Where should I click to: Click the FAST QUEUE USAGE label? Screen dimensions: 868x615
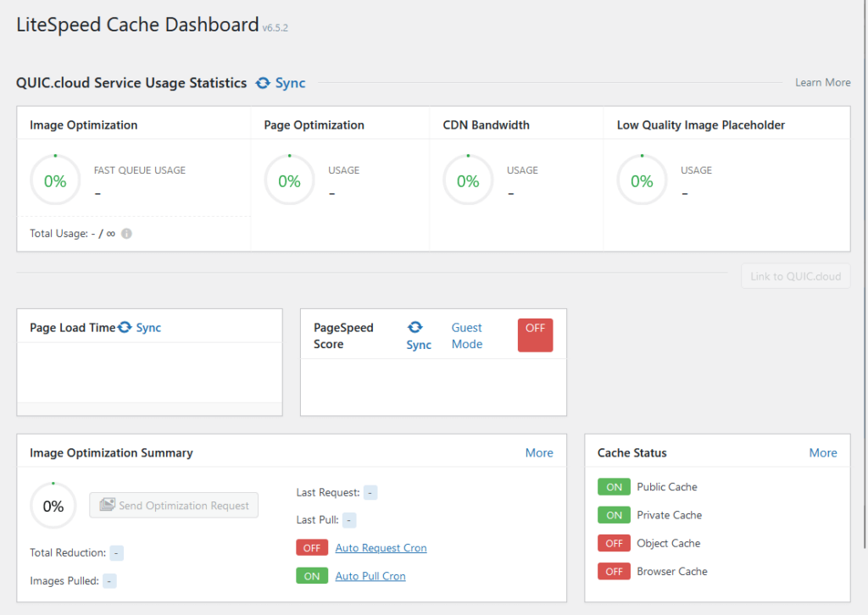[x=140, y=170]
